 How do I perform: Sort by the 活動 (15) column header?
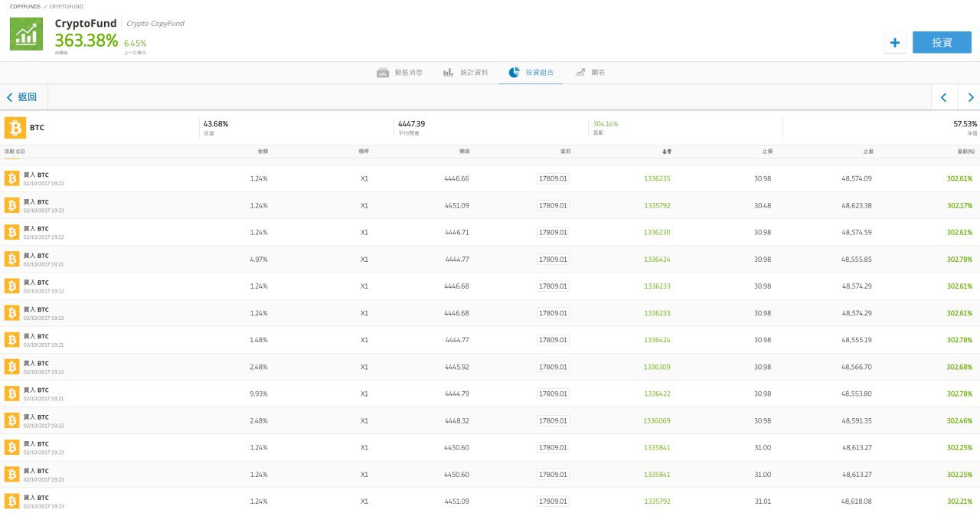tap(15, 152)
